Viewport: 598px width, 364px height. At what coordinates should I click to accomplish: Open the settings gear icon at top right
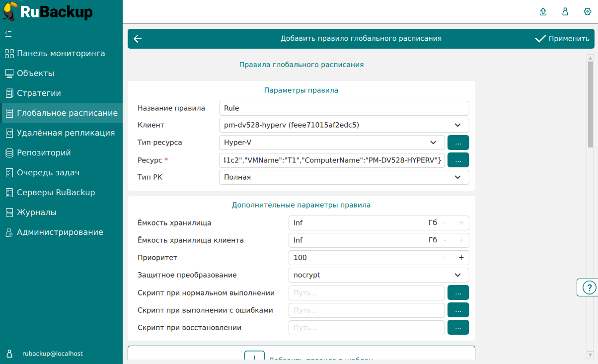587,12
